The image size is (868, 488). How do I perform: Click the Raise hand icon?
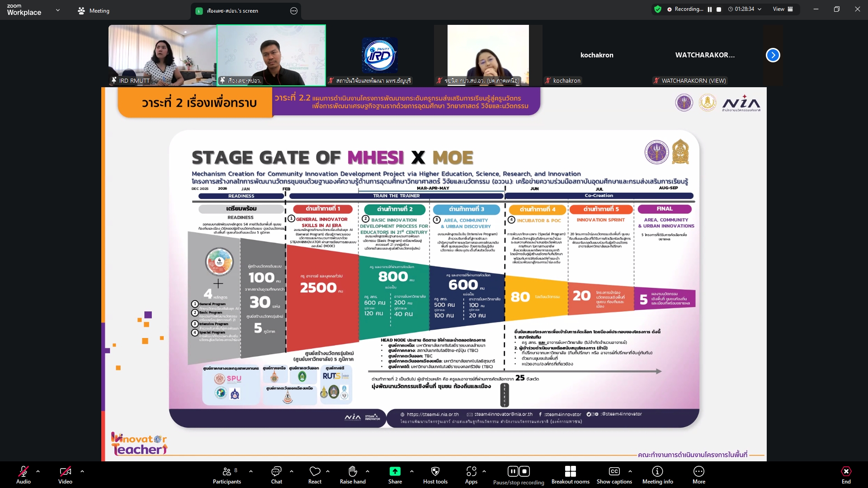point(353,471)
